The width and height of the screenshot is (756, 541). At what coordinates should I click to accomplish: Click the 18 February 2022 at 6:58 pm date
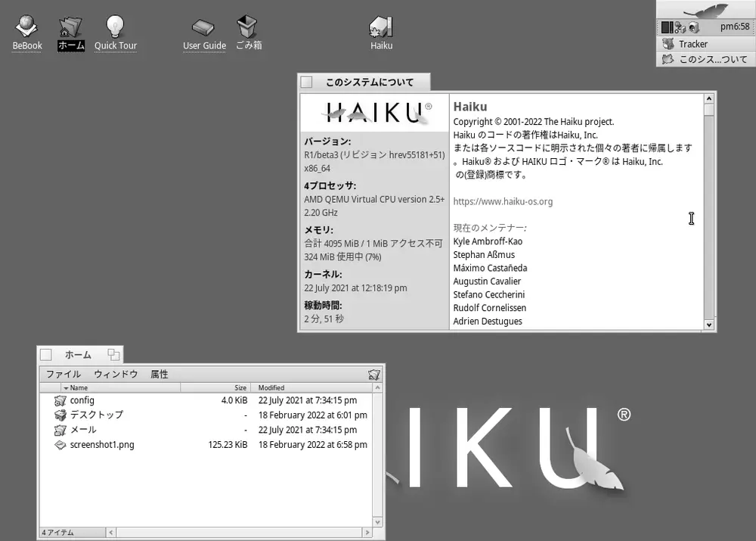(x=313, y=445)
